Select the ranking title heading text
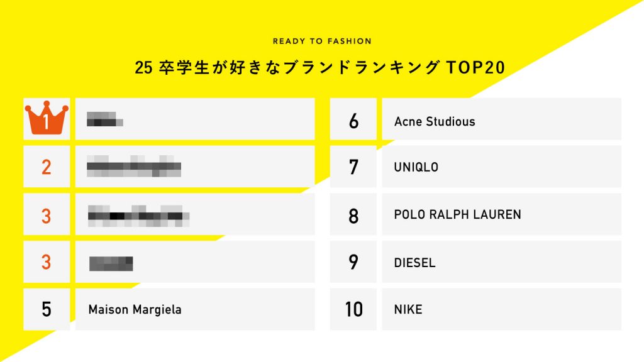Image resolution: width=644 pixels, height=362 pixels. pos(320,68)
